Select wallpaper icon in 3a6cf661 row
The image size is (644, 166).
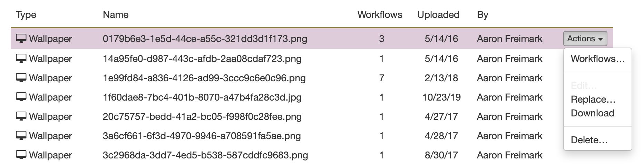[21, 136]
